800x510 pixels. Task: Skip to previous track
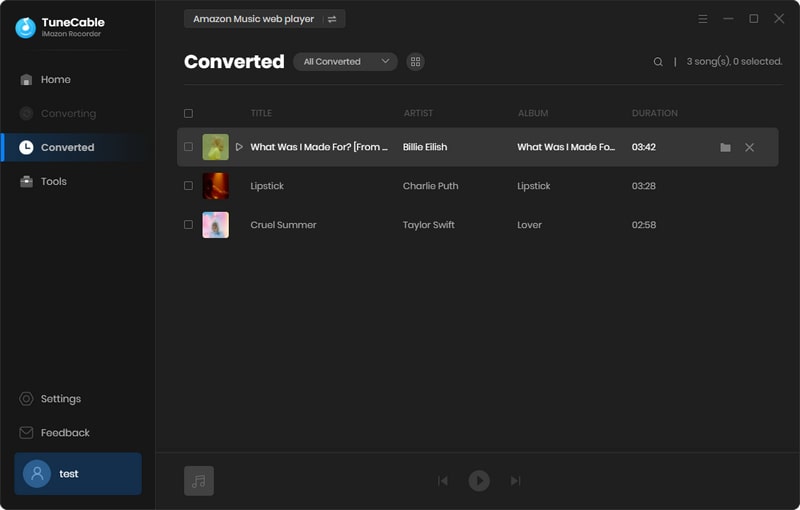[x=442, y=480]
